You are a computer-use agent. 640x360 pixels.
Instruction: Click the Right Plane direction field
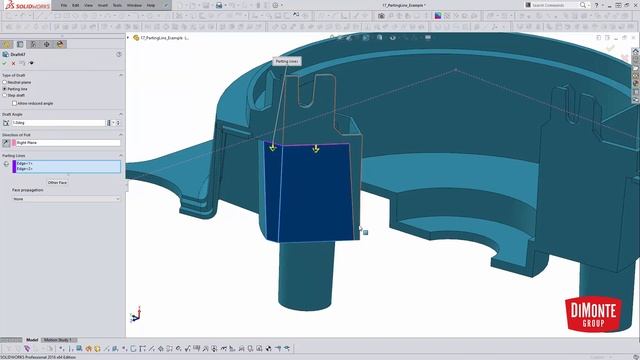[68, 142]
